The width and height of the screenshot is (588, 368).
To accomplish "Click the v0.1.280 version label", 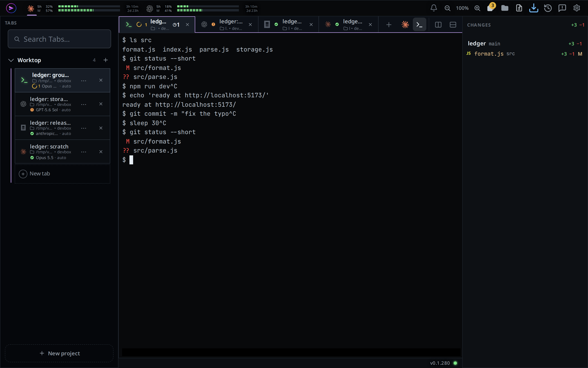I will [x=440, y=363].
